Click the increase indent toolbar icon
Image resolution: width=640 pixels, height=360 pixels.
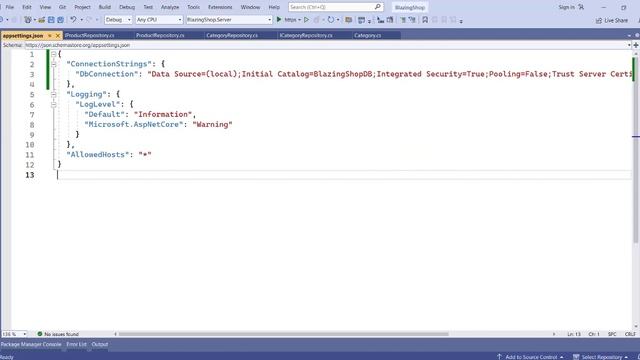(x=412, y=20)
